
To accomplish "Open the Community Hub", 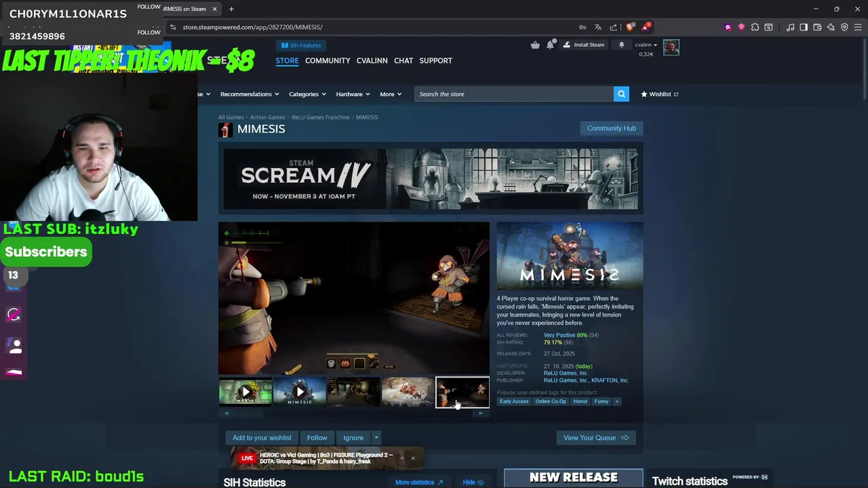I will click(611, 128).
